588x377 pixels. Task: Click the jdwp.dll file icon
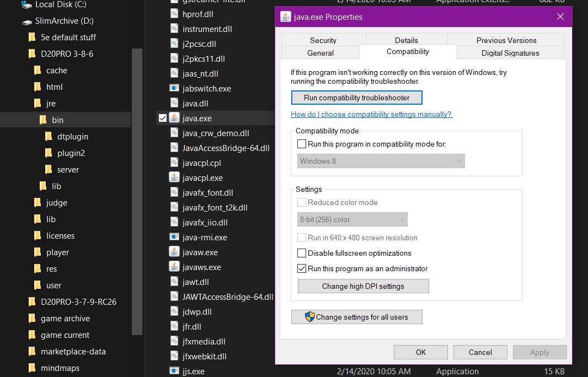tap(174, 311)
